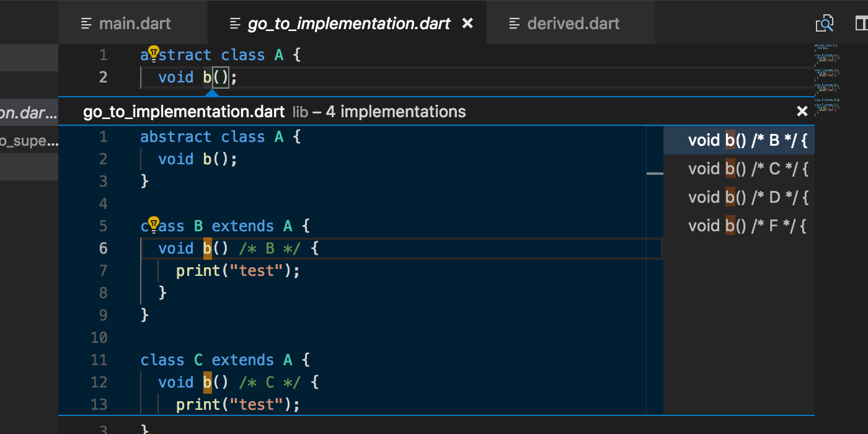This screenshot has height=434, width=868.
Task: Click the lightbulb on abstract class A line
Action: [x=154, y=53]
